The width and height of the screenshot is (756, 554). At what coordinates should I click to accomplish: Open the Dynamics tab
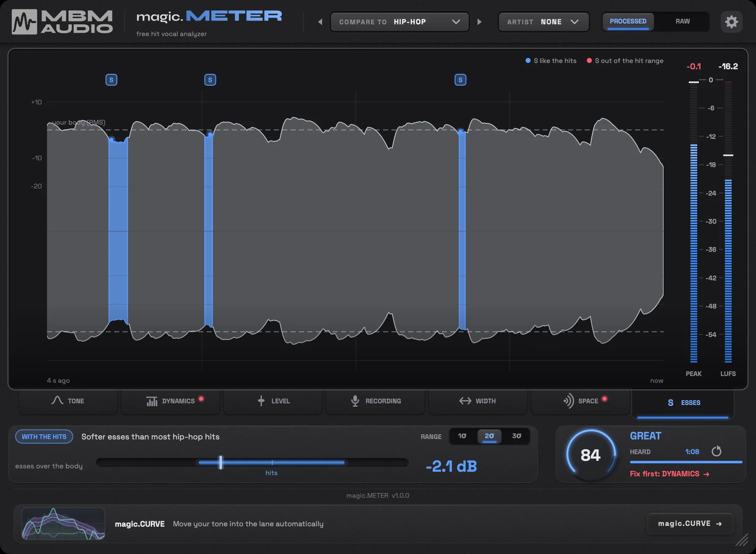(171, 401)
